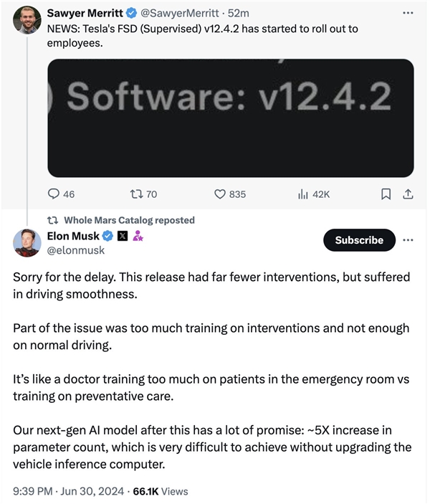Image resolution: width=430 pixels, height=504 pixels.
Task: Reply to Sawyer Merritt's tweet
Action: click(x=54, y=194)
